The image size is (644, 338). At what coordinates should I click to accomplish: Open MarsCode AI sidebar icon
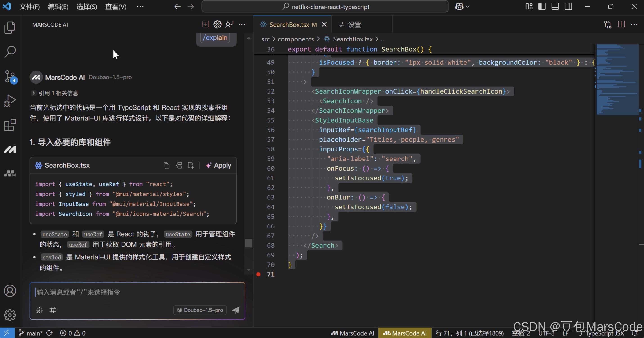[10, 149]
